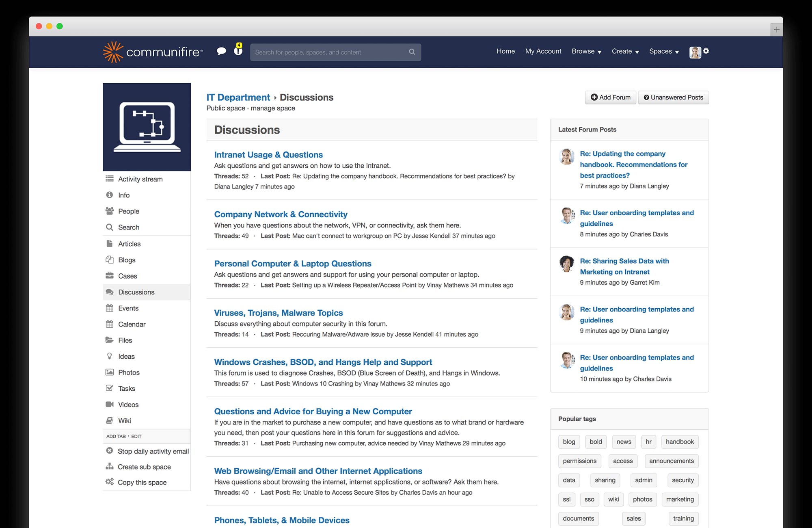The image size is (812, 528).
Task: Click Garret Kim's avatar in Latest Forum Posts
Action: [566, 264]
